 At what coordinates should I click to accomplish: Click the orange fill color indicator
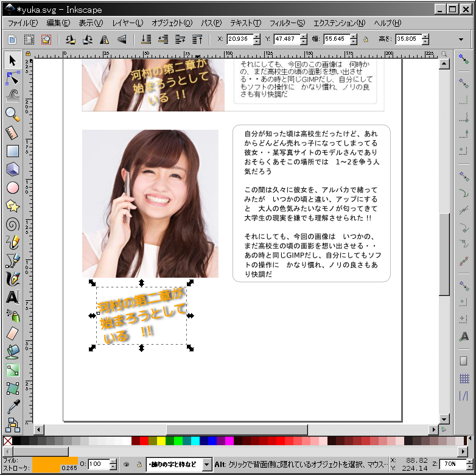coord(55,460)
